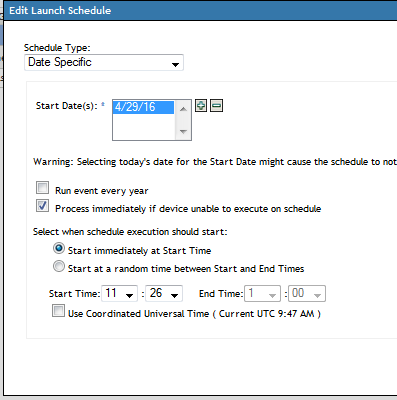The image size is (397, 400).
Task: Open the End Time hour dropdown
Action: pyautogui.click(x=262, y=294)
